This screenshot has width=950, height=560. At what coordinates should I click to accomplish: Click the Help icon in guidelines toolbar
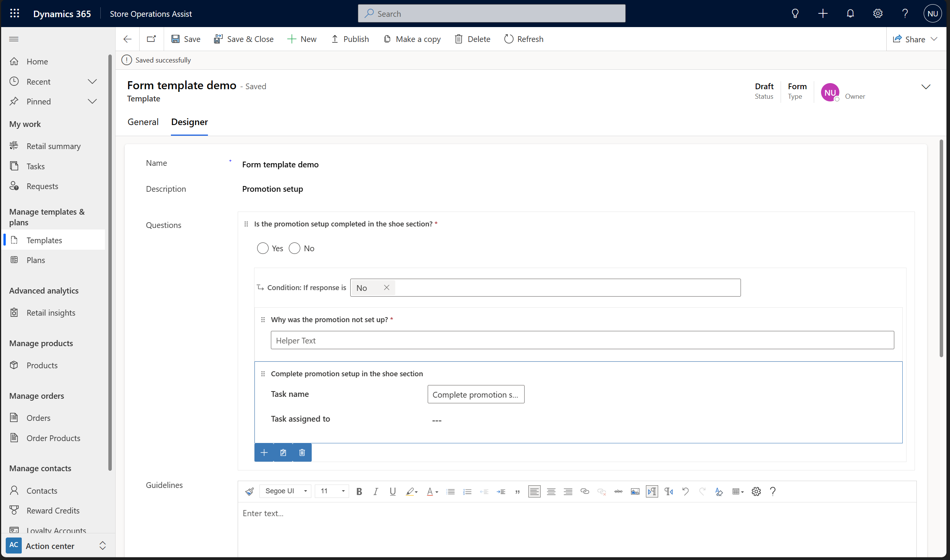coord(773,491)
